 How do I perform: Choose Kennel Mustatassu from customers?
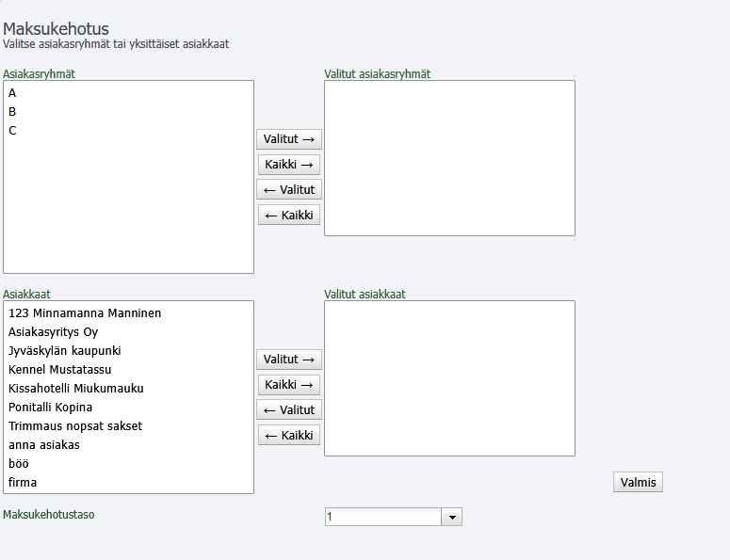pos(128,370)
